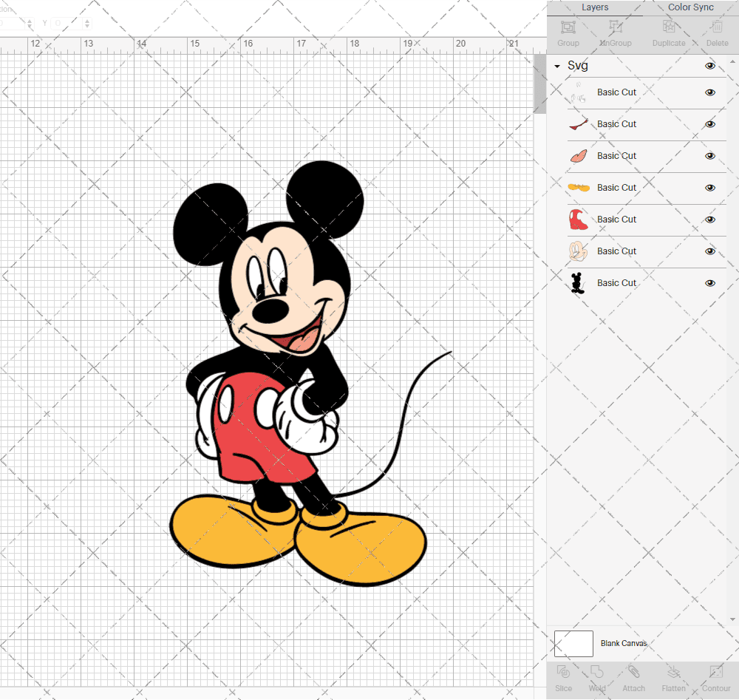Hide the pink tongue layer

tap(709, 156)
